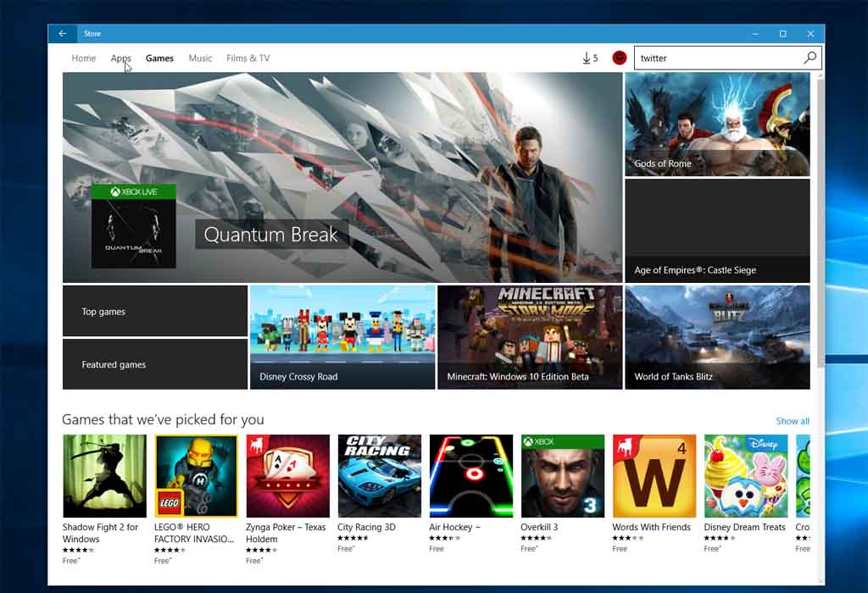The width and height of the screenshot is (868, 593).
Task: Open the Music tab
Action: pyautogui.click(x=200, y=58)
